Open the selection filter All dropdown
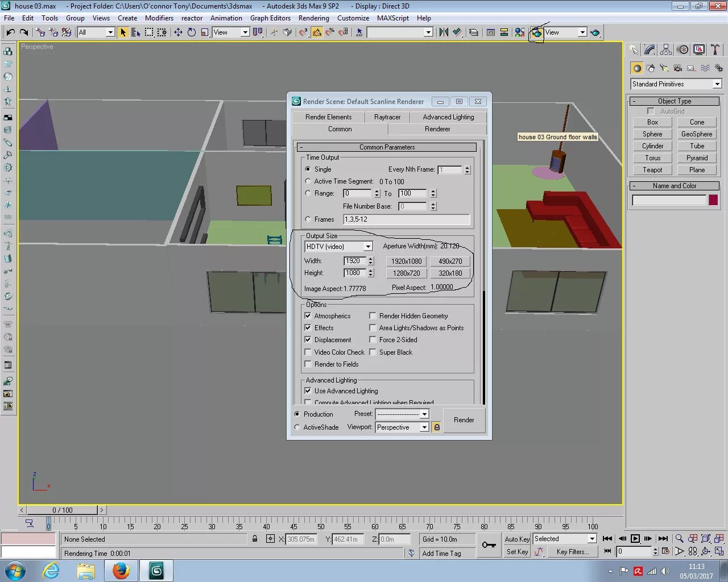 pyautogui.click(x=96, y=32)
